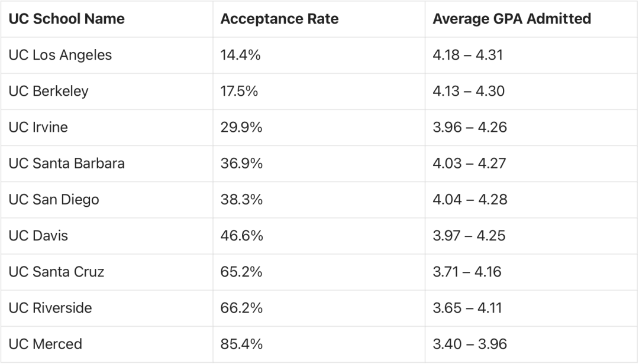This screenshot has width=639, height=364.
Task: Click the 14.4% acceptance rate value
Action: pos(240,55)
